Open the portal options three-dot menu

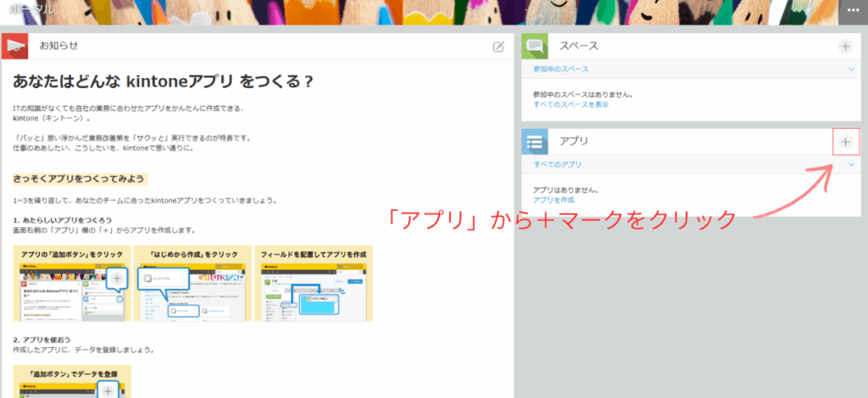[x=853, y=12]
